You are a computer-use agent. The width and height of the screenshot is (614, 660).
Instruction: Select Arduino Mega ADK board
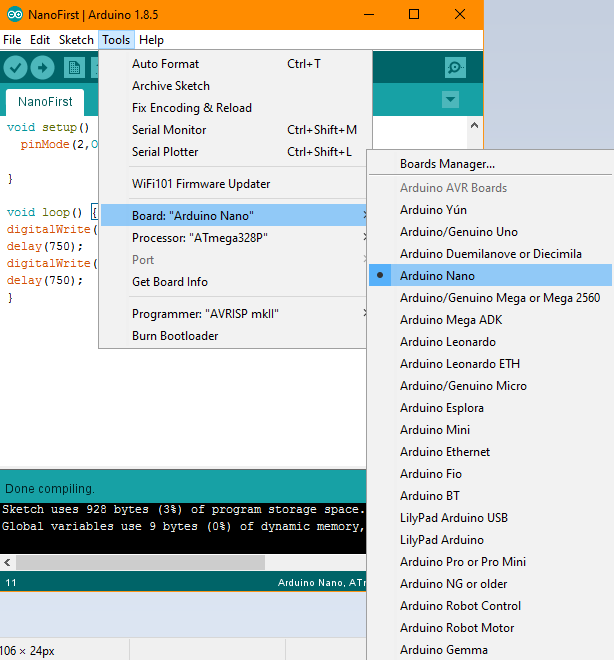(490, 320)
